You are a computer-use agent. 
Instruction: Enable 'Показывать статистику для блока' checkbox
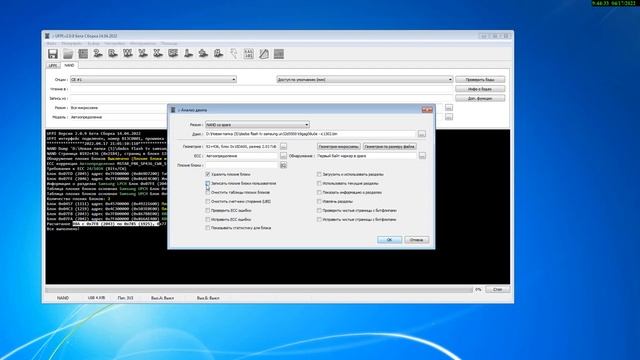(208, 228)
